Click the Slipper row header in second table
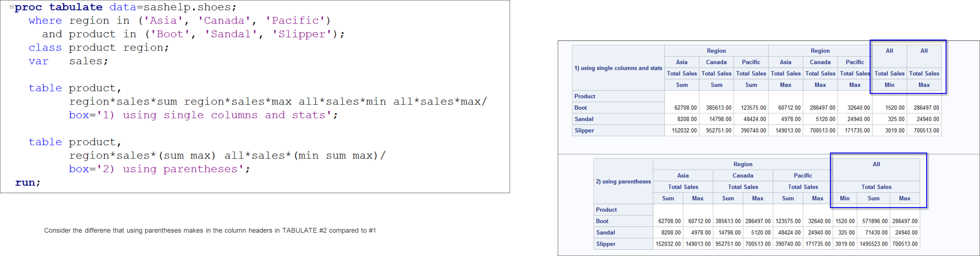 click(606, 244)
